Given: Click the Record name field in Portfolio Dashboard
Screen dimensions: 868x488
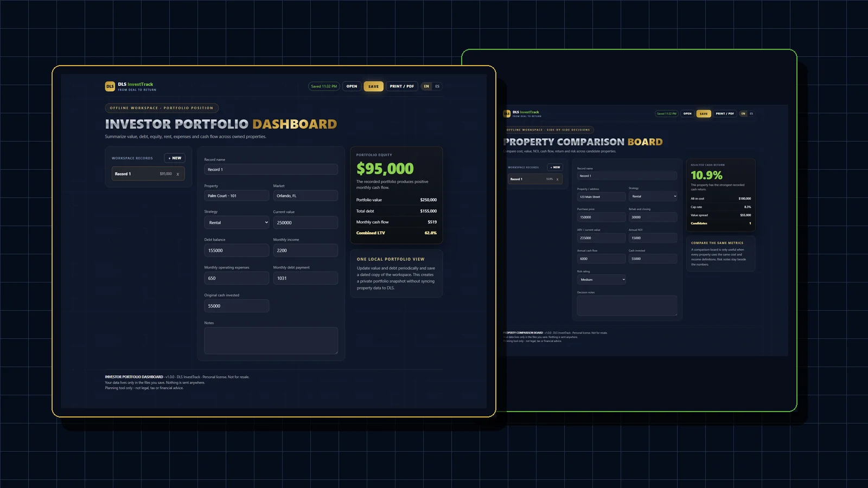Looking at the screenshot, I should click(271, 170).
